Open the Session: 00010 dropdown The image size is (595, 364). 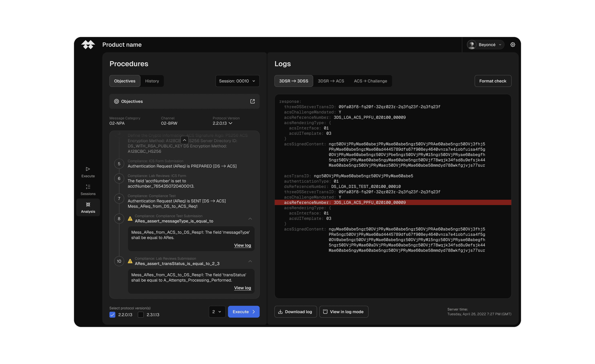237,81
